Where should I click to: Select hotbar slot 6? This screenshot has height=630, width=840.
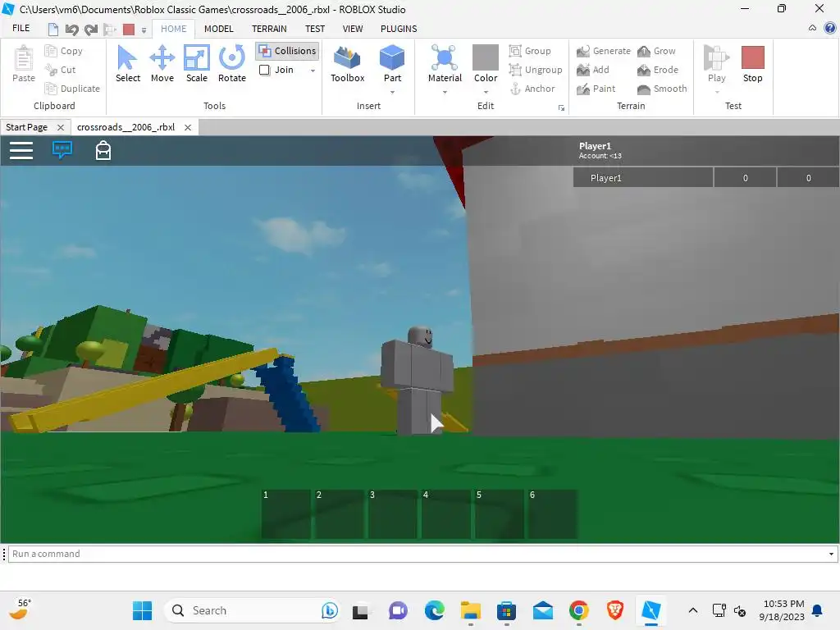(552, 514)
